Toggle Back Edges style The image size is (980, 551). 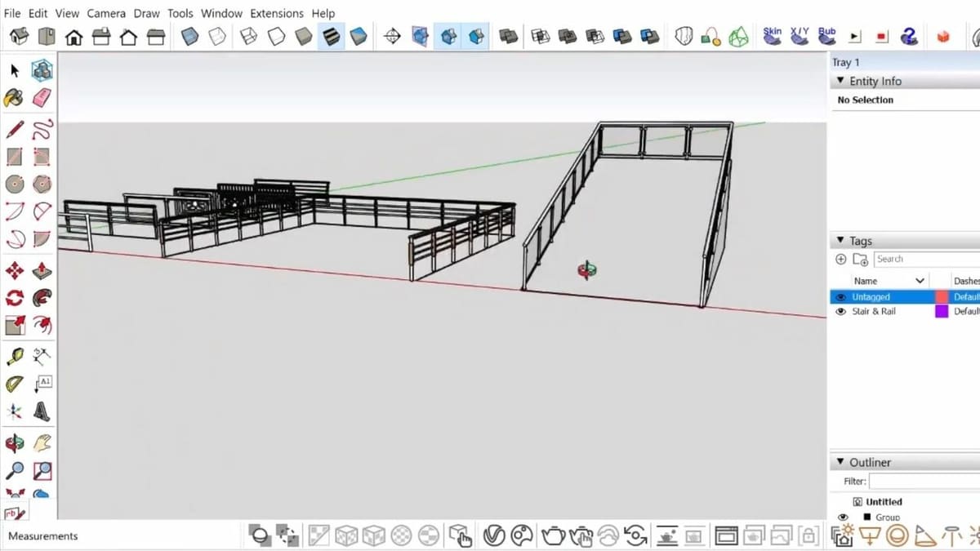pyautogui.click(x=217, y=37)
